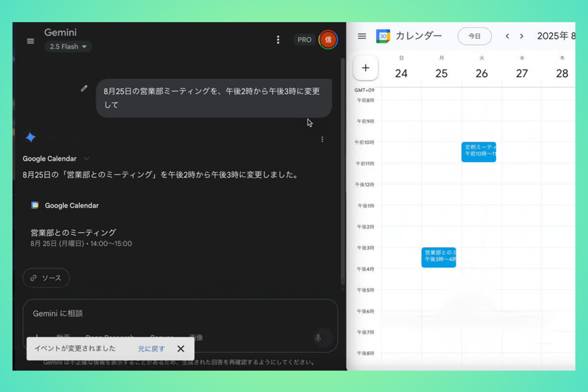This screenshot has height=392, width=588.
Task: Toggle the Canvas mode chip
Action: tap(162, 337)
